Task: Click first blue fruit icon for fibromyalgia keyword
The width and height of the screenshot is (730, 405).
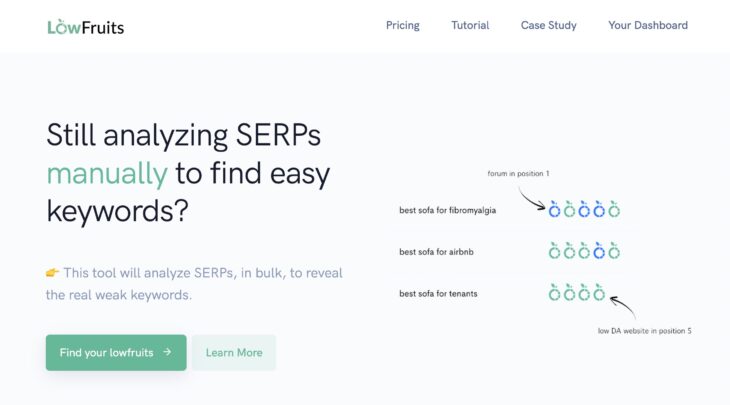Action: (x=554, y=209)
